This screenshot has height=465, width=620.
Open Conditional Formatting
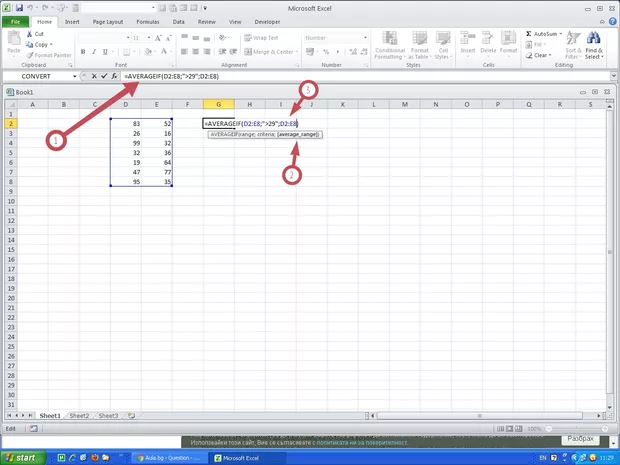(390, 45)
